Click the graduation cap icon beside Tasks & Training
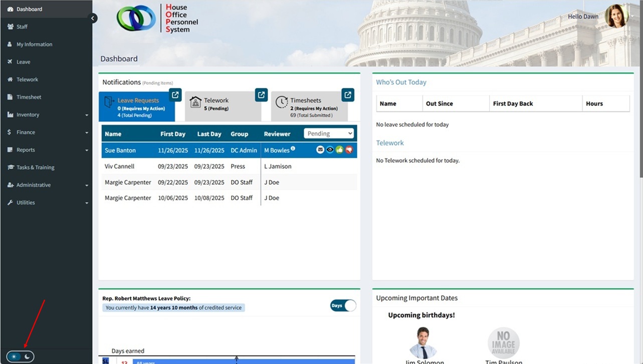Screen dimensions: 643x364 tap(10, 167)
